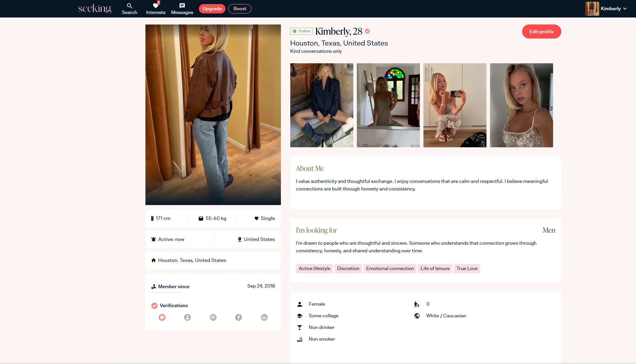
Task: Click the LinkedIn verification badge
Action: coord(264,317)
